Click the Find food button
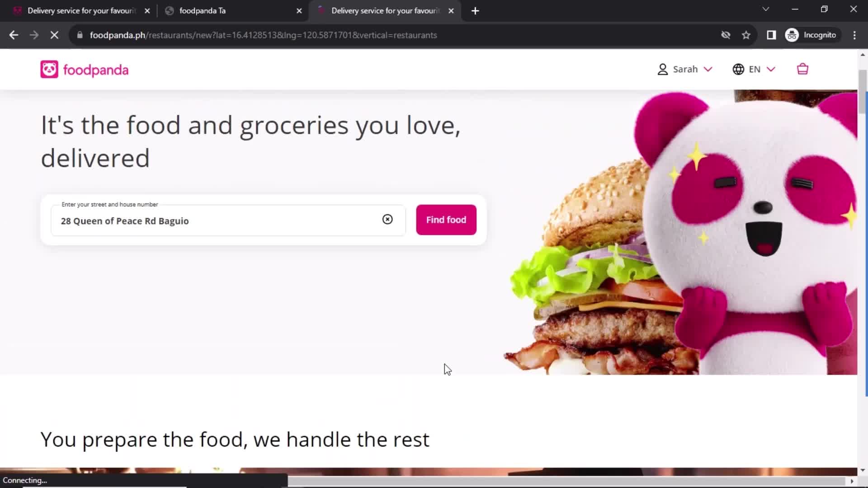Viewport: 868px width, 488px height. pyautogui.click(x=446, y=219)
